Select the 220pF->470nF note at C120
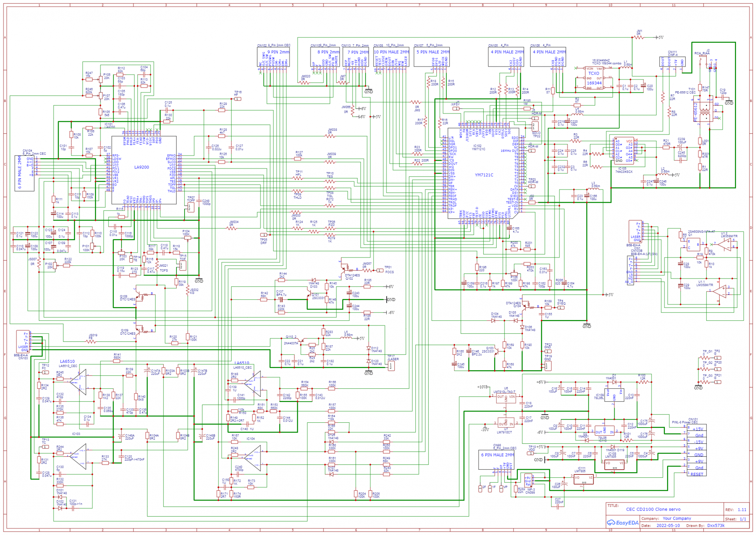The width and height of the screenshot is (756, 535). tap(134, 460)
